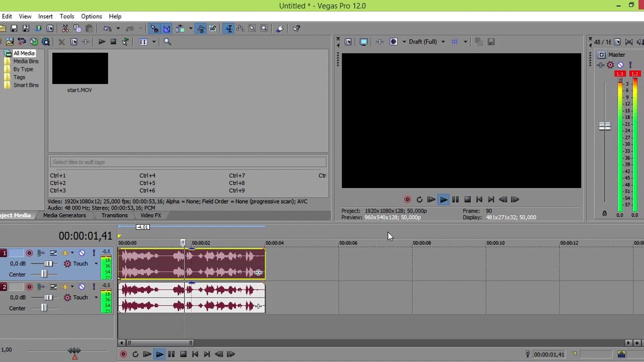Select the Smart Bins tree folder
The image size is (644, 362).
26,85
